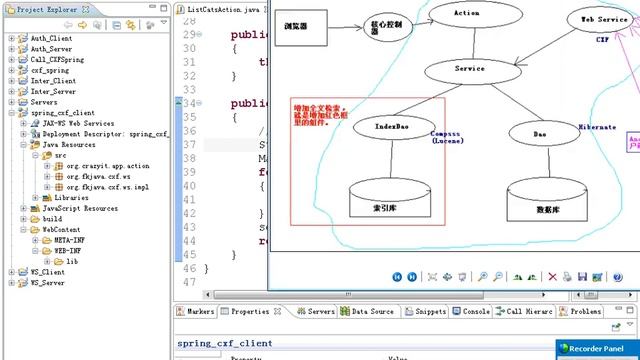Collapse all projects in Project Explorer

[116, 25]
